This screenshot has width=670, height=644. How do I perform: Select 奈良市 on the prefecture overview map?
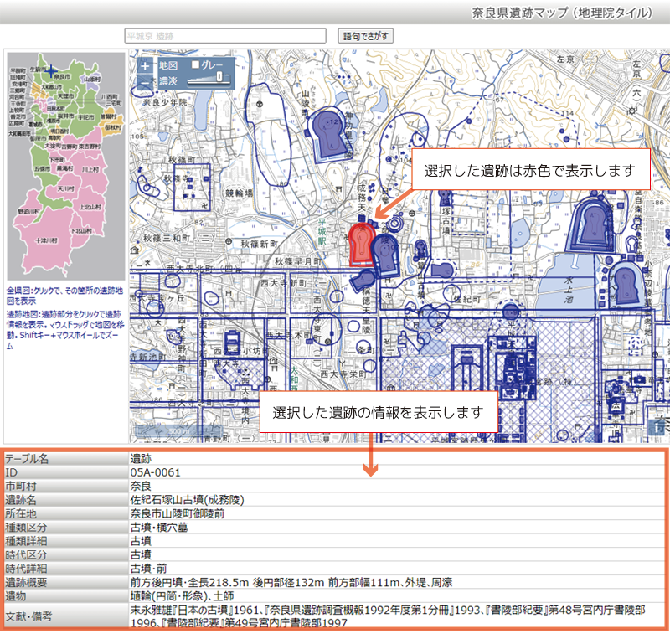[x=62, y=76]
